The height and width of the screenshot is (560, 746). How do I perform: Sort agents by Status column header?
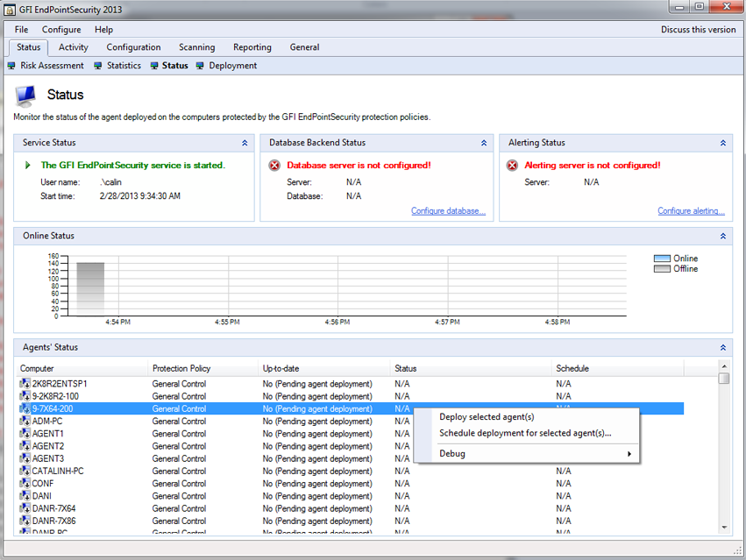(471, 368)
